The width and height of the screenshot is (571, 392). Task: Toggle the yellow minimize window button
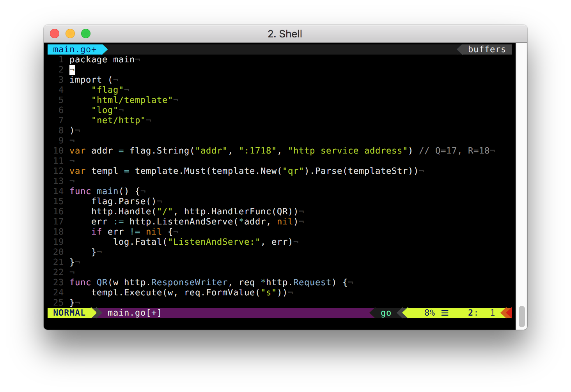point(70,34)
